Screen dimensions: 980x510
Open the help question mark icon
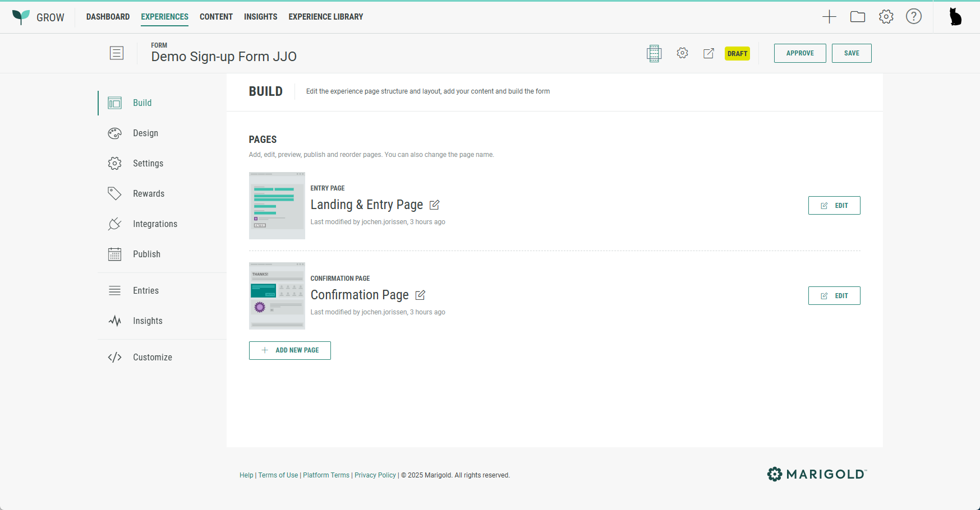913,17
